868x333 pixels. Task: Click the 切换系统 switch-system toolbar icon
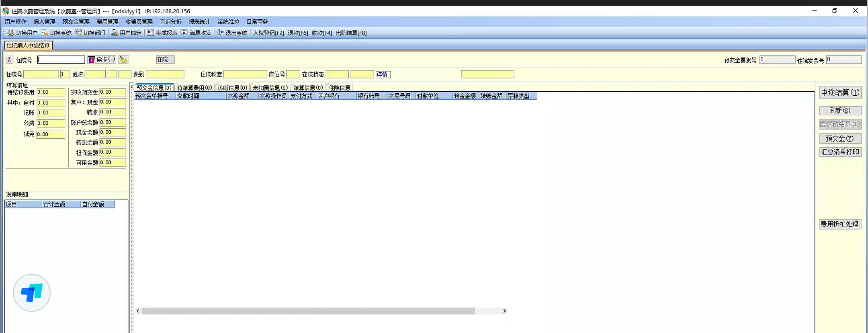tap(45, 33)
